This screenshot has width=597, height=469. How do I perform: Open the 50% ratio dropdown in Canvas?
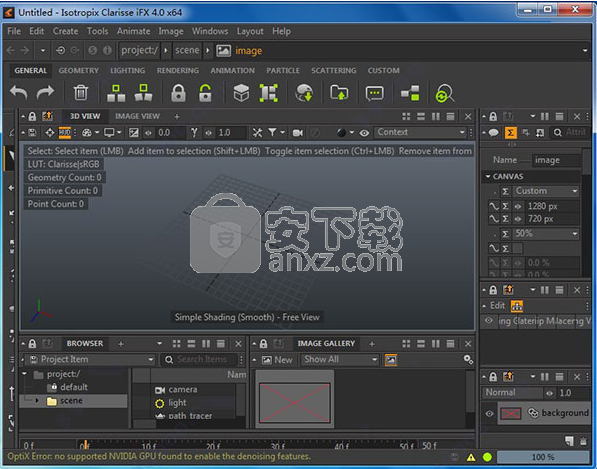click(x=545, y=233)
